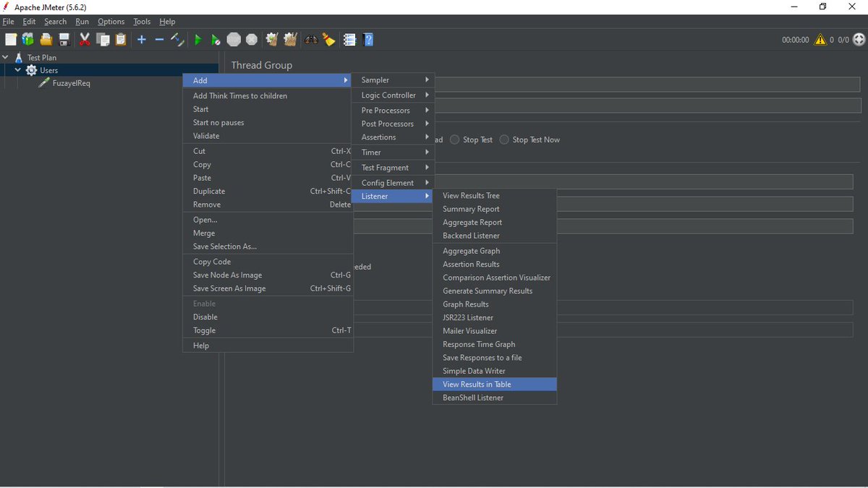
Task: Click the test duration timer display
Action: [794, 40]
